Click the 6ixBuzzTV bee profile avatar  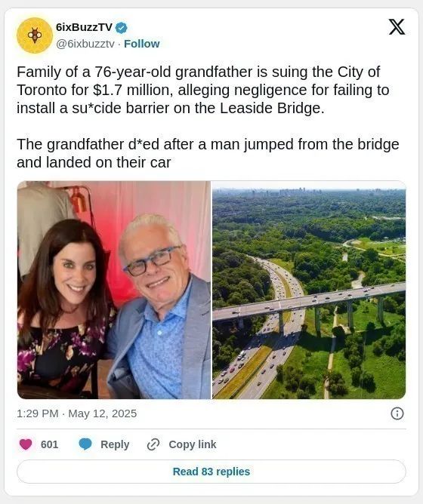(35, 35)
